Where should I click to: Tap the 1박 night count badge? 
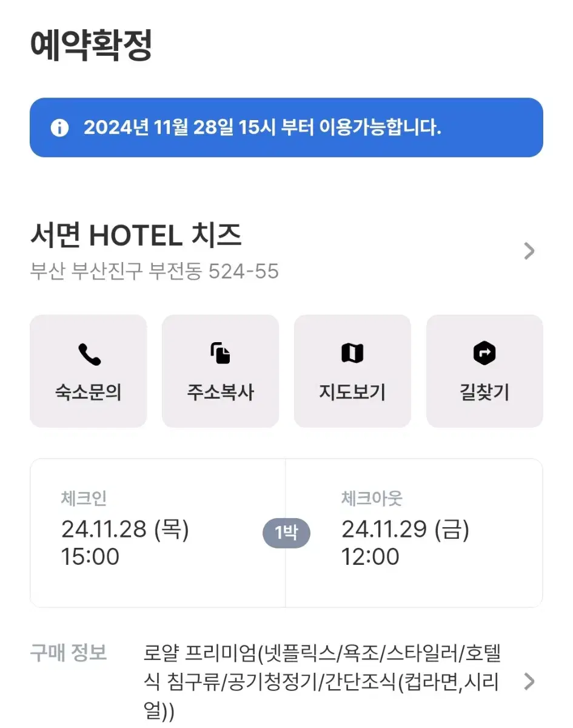pos(286,533)
